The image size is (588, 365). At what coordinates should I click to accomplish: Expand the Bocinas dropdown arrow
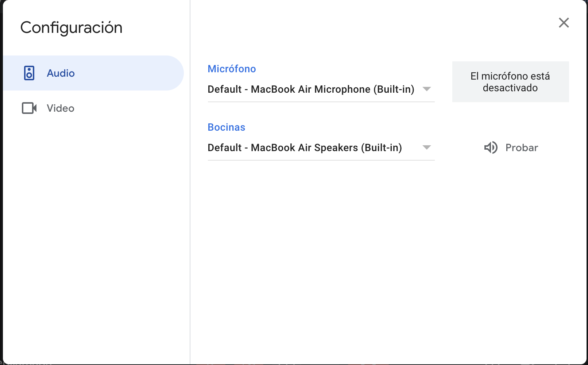click(426, 147)
